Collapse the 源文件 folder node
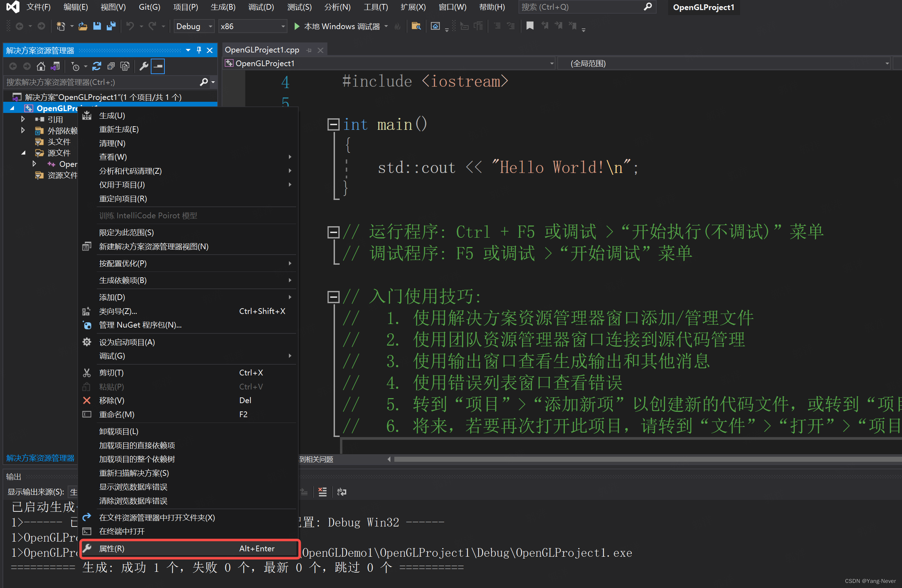The image size is (902, 588). click(x=23, y=153)
